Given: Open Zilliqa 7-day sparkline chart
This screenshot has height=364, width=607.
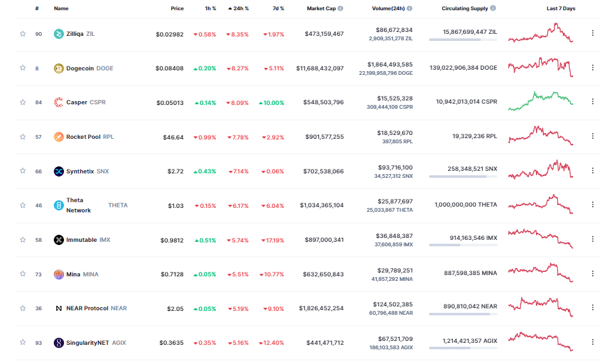Looking at the screenshot, I should (x=540, y=33).
